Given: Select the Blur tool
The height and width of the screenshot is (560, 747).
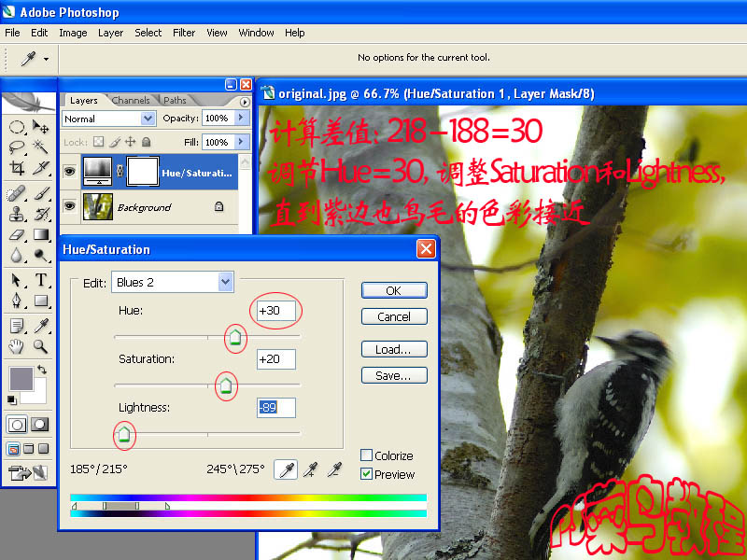Looking at the screenshot, I should [x=17, y=256].
